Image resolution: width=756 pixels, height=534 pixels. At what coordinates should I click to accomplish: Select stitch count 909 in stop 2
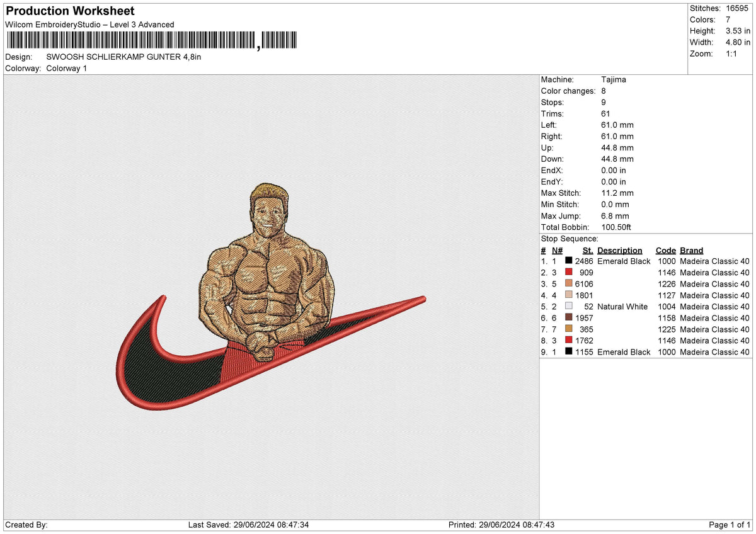click(x=587, y=273)
